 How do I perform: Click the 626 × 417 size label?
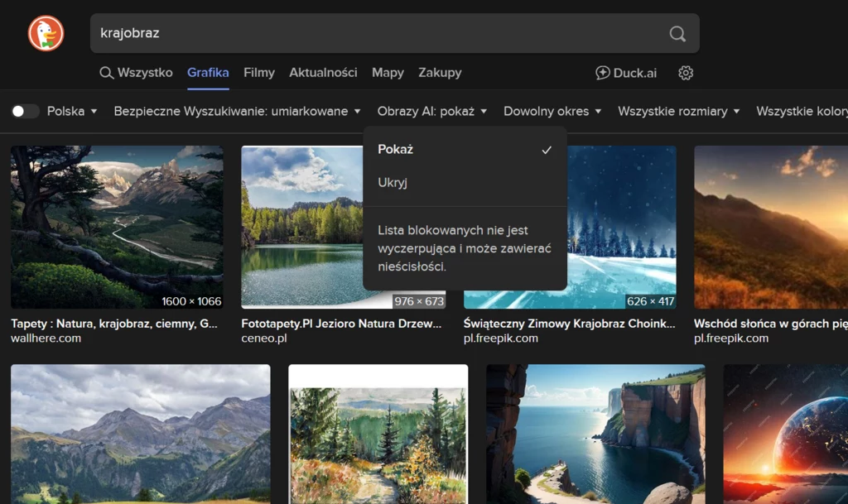pyautogui.click(x=651, y=301)
